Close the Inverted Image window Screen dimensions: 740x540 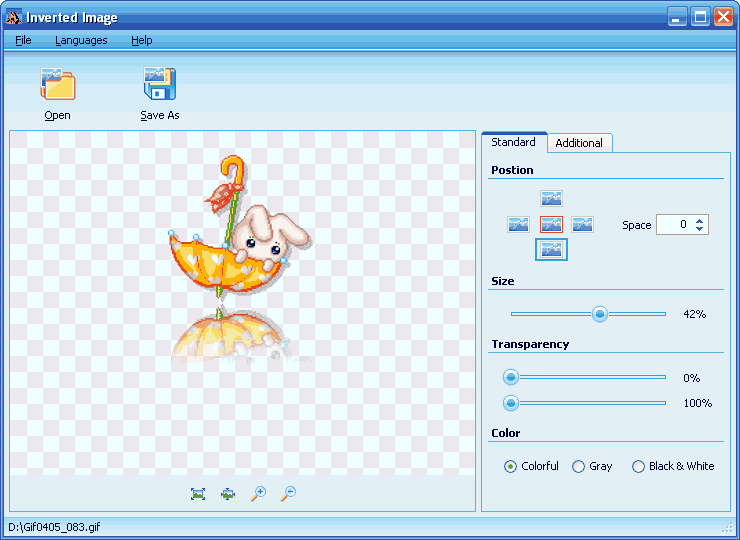(723, 17)
